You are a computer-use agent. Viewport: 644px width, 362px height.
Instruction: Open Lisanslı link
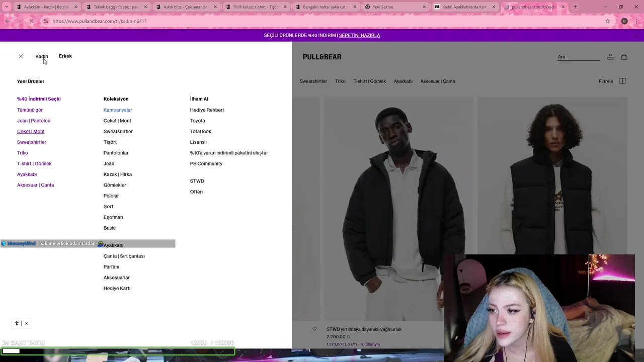click(x=198, y=142)
